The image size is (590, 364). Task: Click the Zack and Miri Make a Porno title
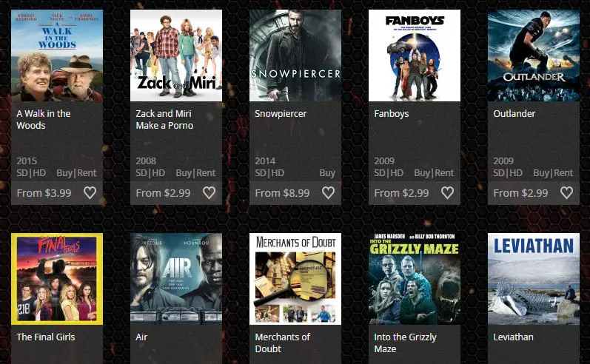click(164, 120)
